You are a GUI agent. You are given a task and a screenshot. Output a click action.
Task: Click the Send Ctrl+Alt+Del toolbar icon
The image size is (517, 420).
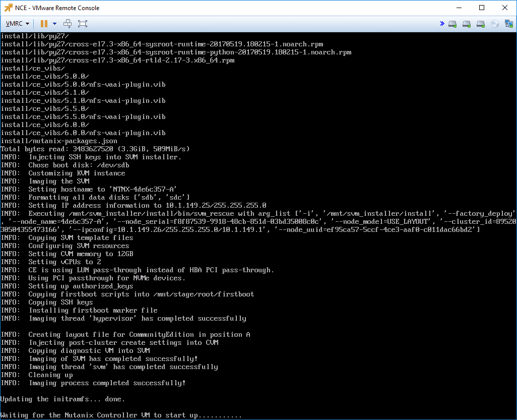tap(68, 23)
